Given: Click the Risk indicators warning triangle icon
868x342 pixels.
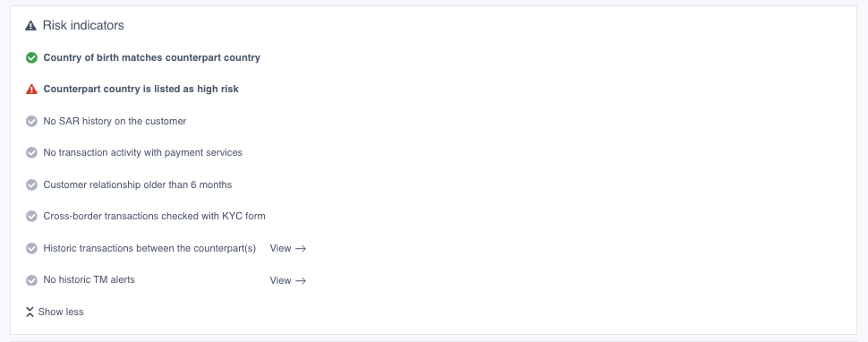Looking at the screenshot, I should [x=31, y=25].
